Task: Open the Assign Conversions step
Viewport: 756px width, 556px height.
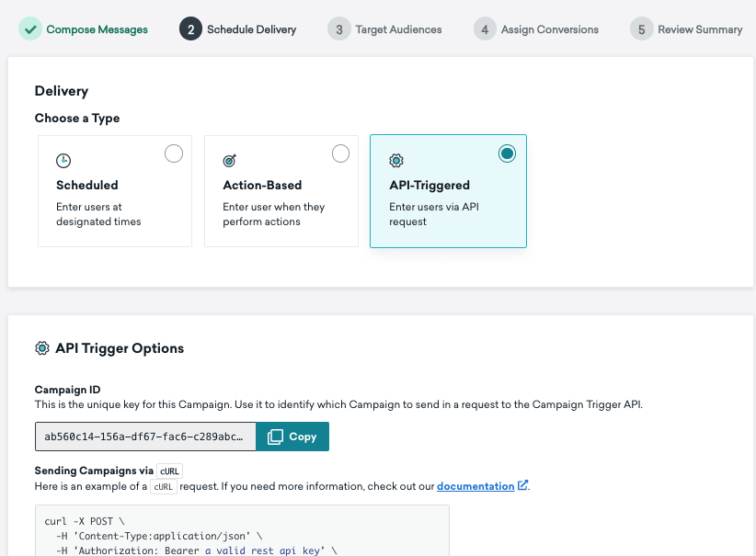Action: point(549,29)
